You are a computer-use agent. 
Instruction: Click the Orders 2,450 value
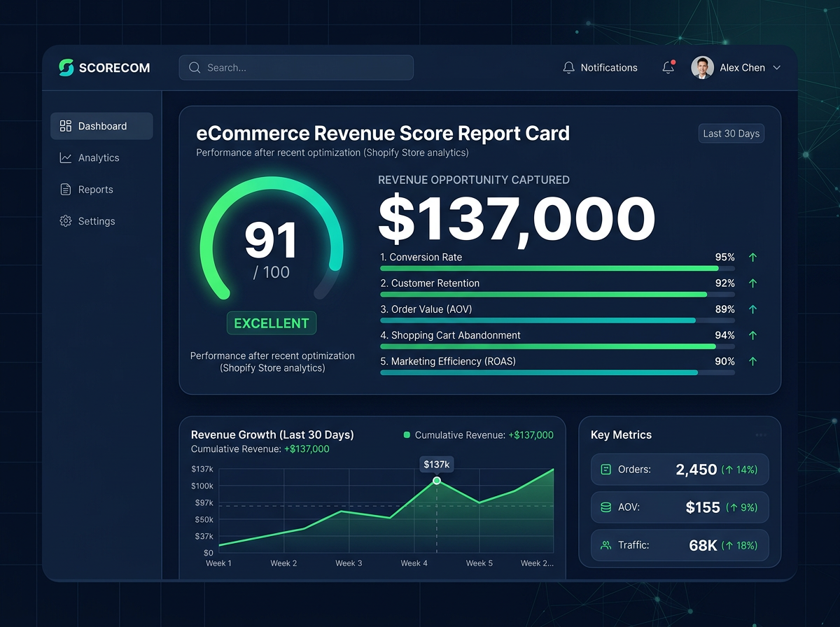(x=696, y=470)
